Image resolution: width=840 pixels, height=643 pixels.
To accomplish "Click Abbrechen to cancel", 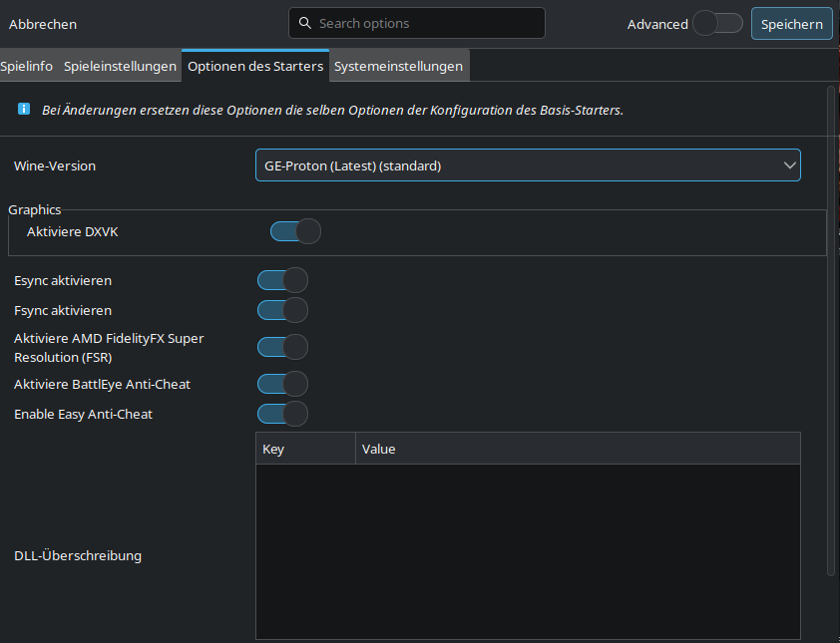I will 42,24.
